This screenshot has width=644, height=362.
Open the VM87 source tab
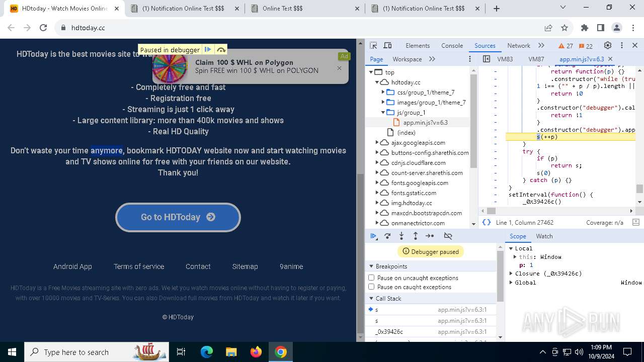[x=536, y=59]
